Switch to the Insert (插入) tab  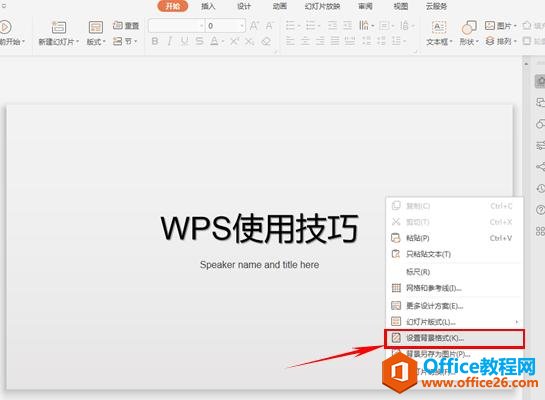(x=208, y=6)
